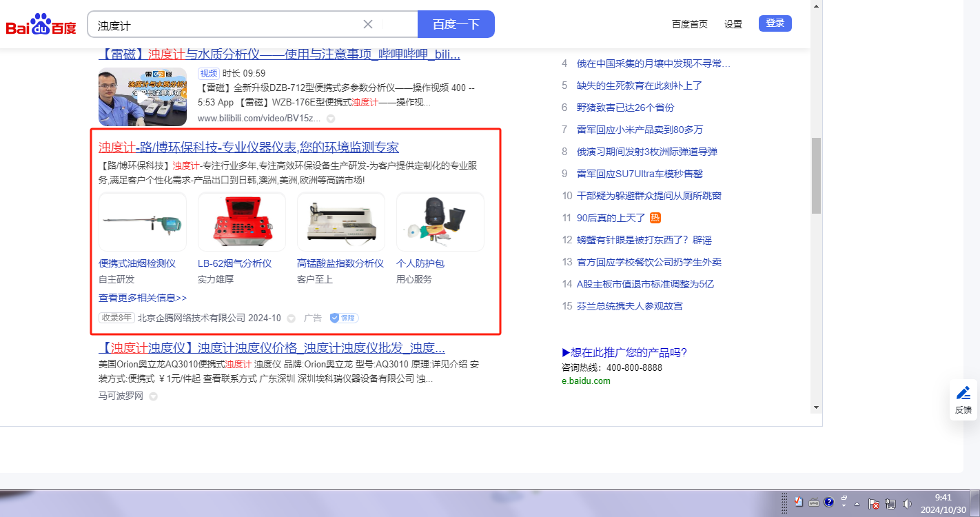Open hot search 雷军回应小米产品卖到80多万
The width and height of the screenshot is (980, 517).
(x=640, y=130)
